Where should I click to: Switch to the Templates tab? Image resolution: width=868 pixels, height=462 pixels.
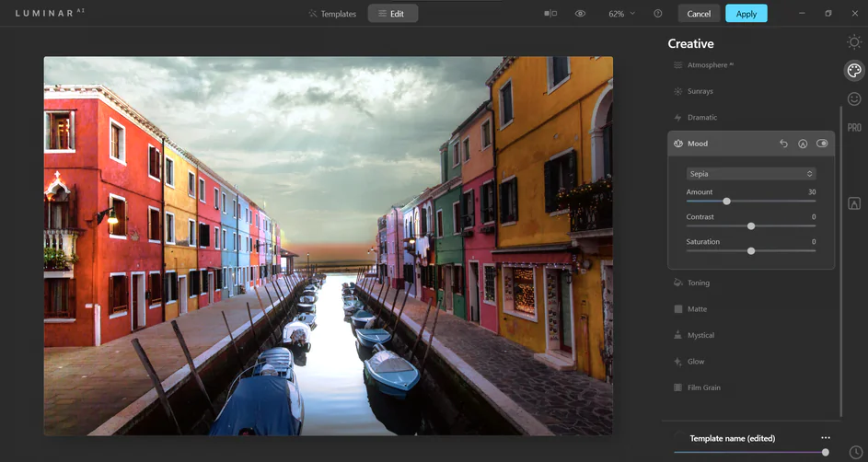332,14
